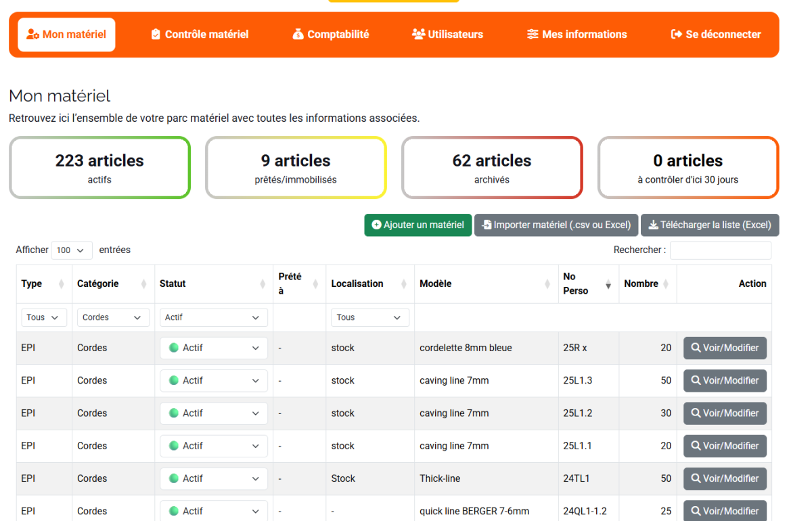
Task: Sort the table by the Type column arrows
Action: pos(62,284)
